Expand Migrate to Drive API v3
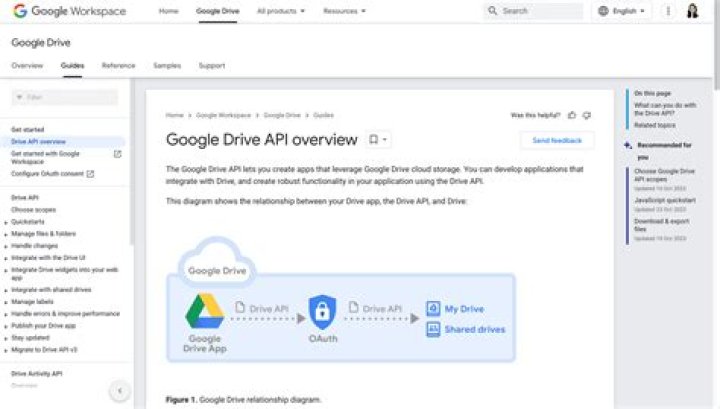Viewport: 720px width, 409px height. pos(6,350)
